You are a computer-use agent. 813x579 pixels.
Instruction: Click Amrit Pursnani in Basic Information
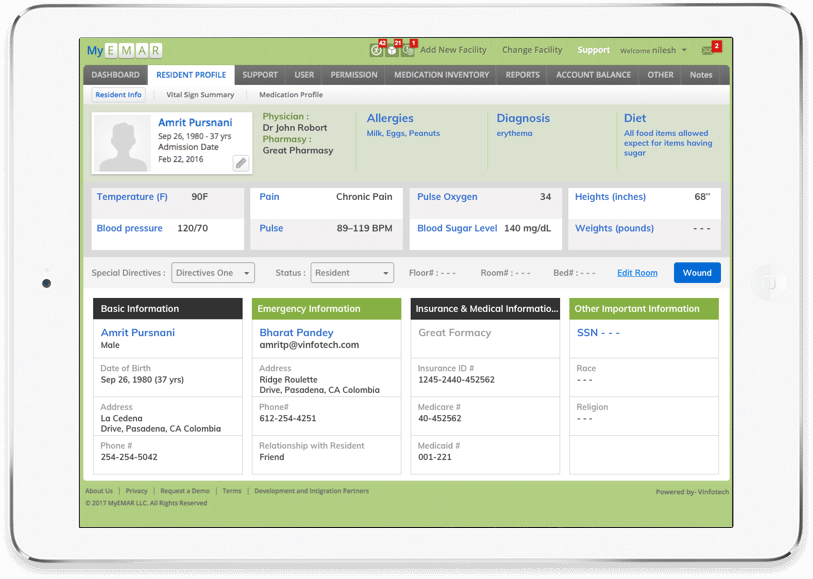click(138, 333)
